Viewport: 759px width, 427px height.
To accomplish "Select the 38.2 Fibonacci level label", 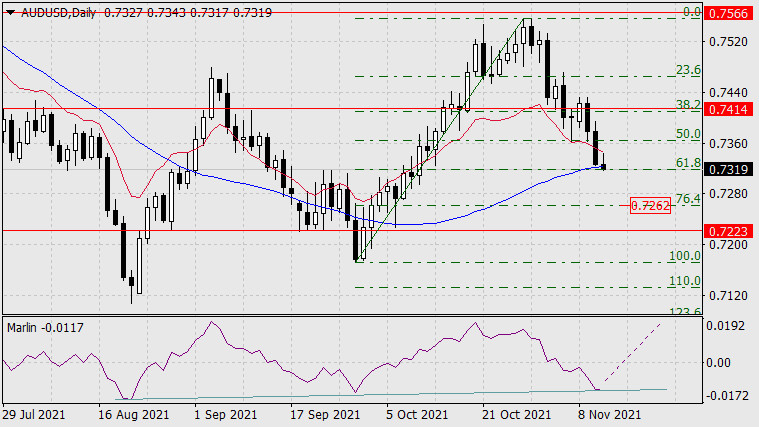I will coord(688,105).
